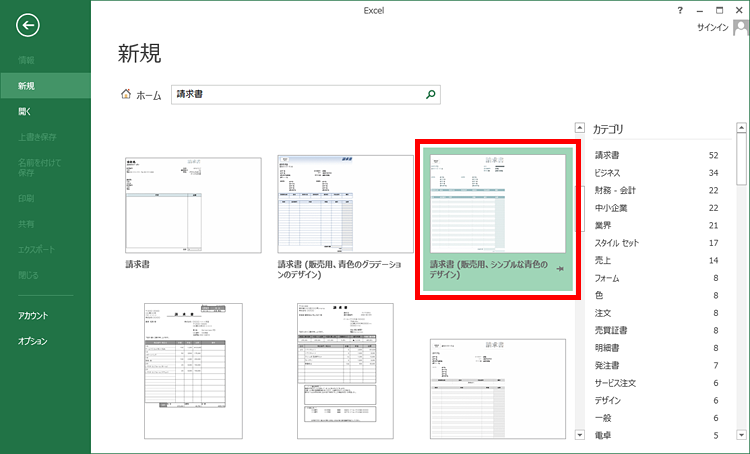Select 青色のグラデーション invoice template thumbnail

pyautogui.click(x=345, y=204)
